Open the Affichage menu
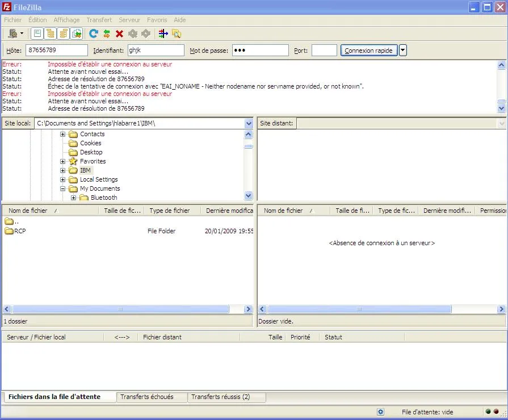Image resolution: width=508 pixels, height=420 pixels. point(66,20)
